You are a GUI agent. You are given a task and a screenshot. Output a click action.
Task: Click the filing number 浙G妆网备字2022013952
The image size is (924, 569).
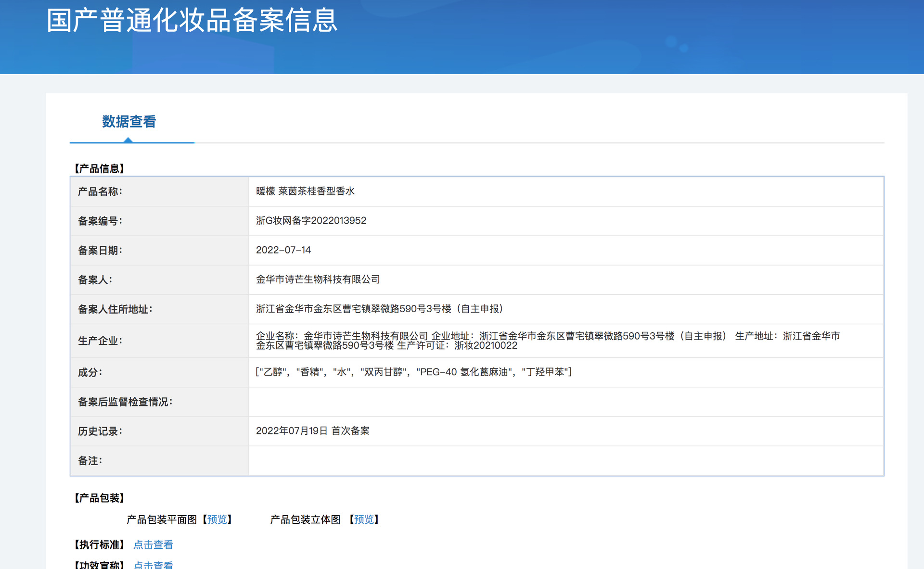(x=311, y=221)
